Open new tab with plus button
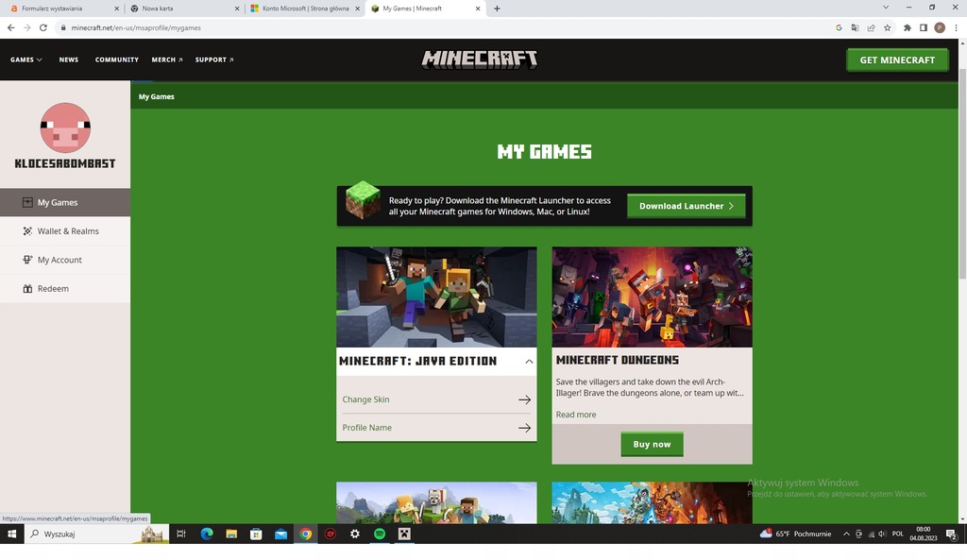Screen dimensions: 967x560 coord(497,8)
